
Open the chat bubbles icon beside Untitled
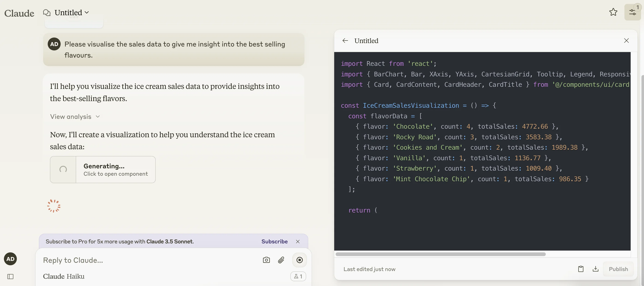point(47,12)
